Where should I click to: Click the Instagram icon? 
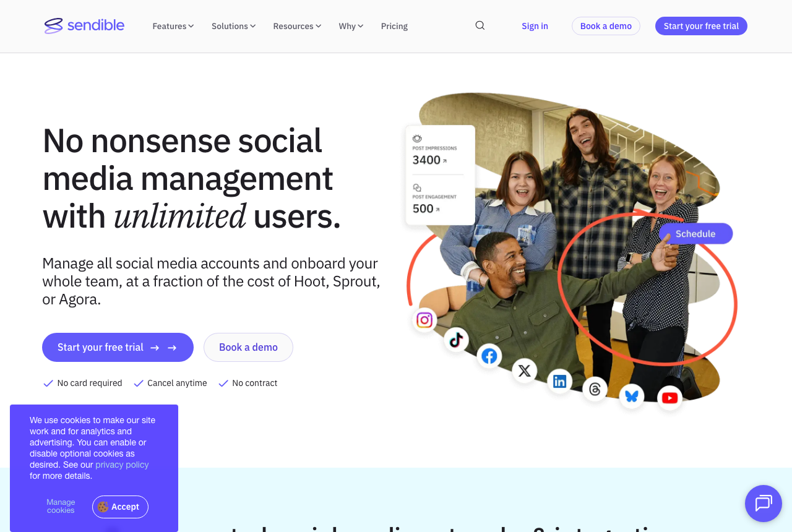coord(424,320)
